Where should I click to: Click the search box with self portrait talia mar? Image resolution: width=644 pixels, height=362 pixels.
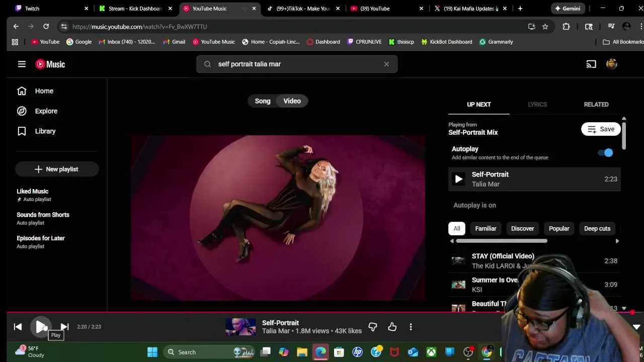pos(297,64)
